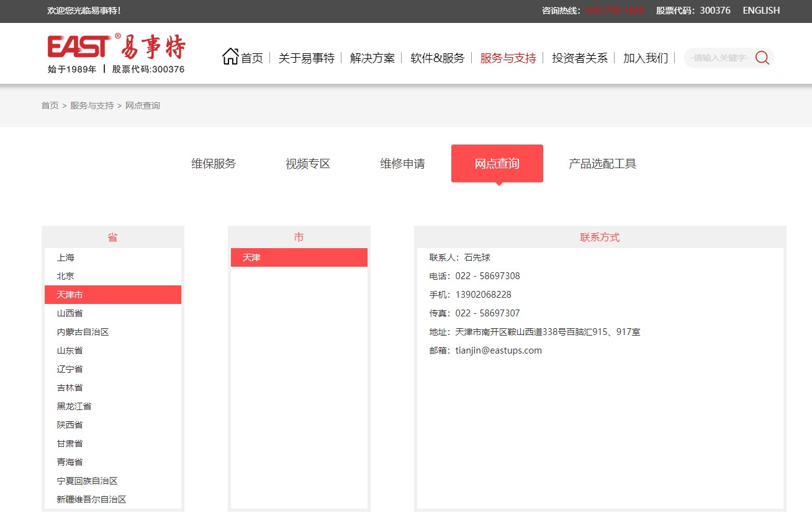Open the 关于易事特 menu

tap(306, 58)
